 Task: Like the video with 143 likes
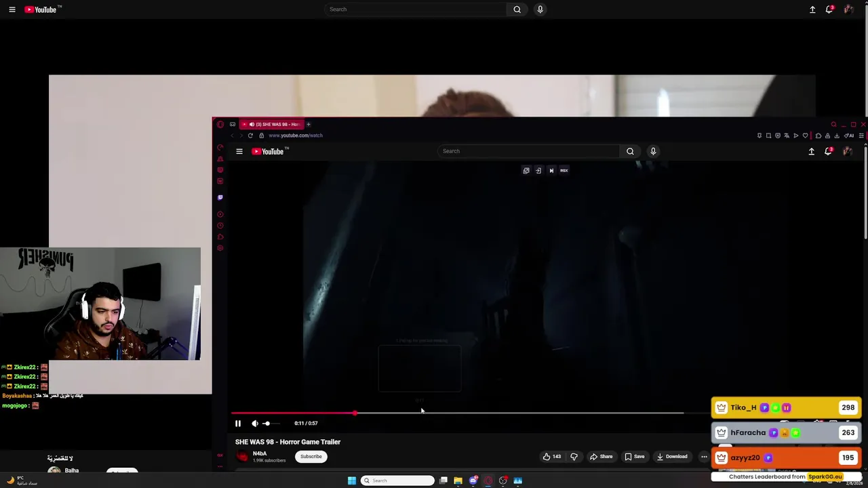point(552,457)
